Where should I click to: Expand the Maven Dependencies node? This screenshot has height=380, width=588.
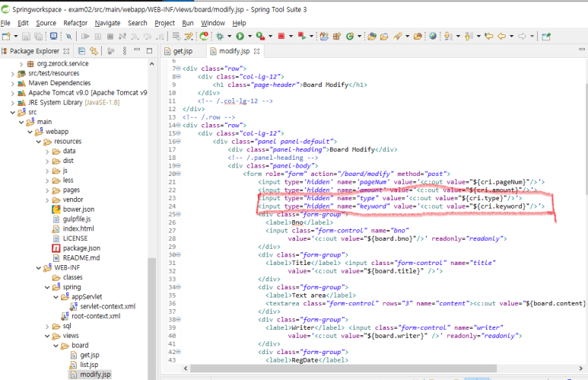[x=13, y=83]
